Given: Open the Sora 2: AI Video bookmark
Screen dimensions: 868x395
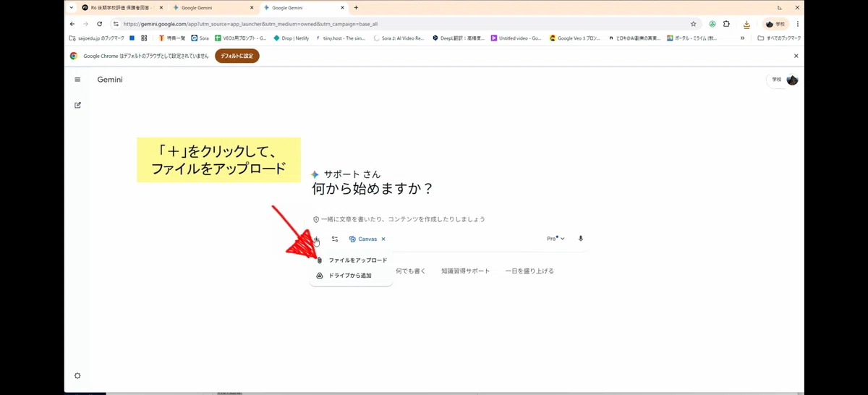Looking at the screenshot, I should coord(399,38).
